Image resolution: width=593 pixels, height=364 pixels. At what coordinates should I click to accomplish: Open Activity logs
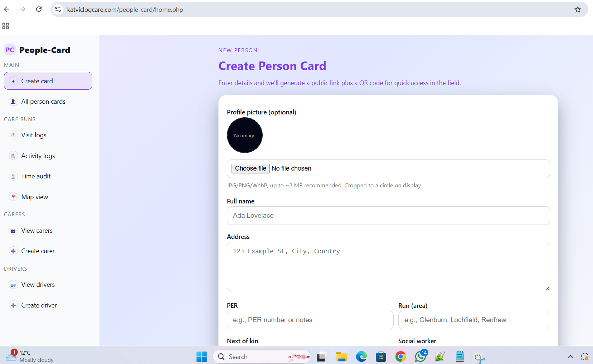pos(38,156)
